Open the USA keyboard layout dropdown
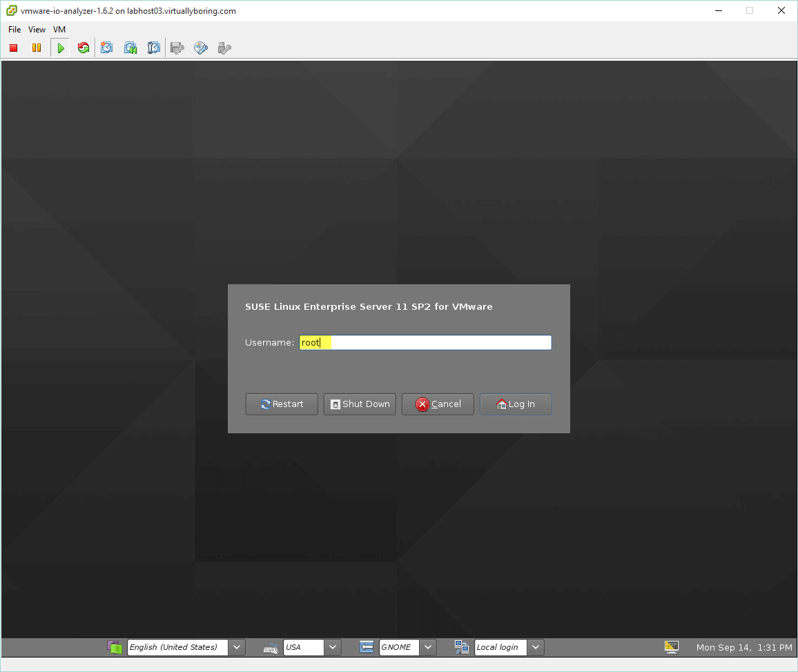The height and width of the screenshot is (672, 798). pyautogui.click(x=303, y=647)
